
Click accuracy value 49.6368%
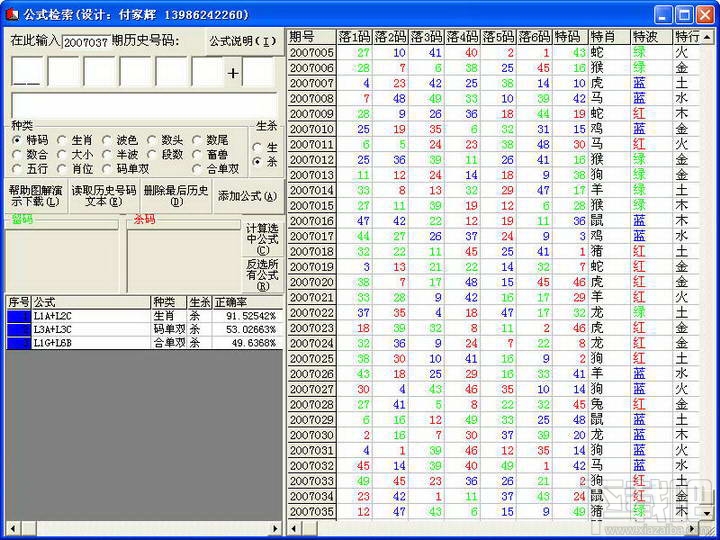coord(253,343)
